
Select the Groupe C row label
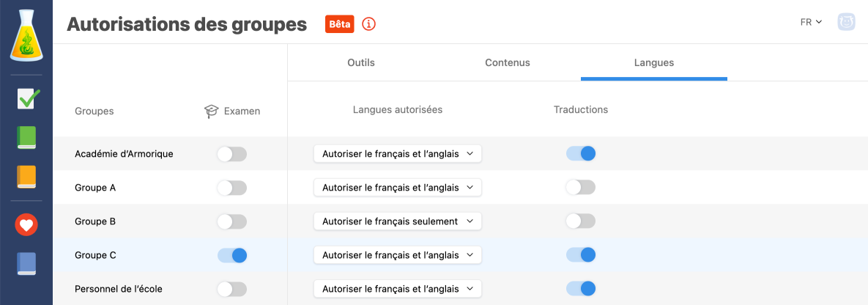(x=95, y=255)
